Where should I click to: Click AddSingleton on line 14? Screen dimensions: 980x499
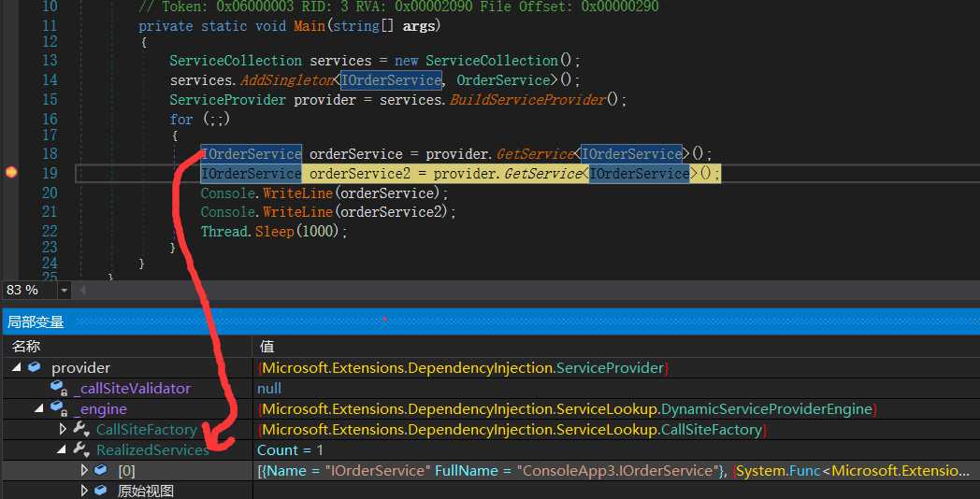click(286, 80)
